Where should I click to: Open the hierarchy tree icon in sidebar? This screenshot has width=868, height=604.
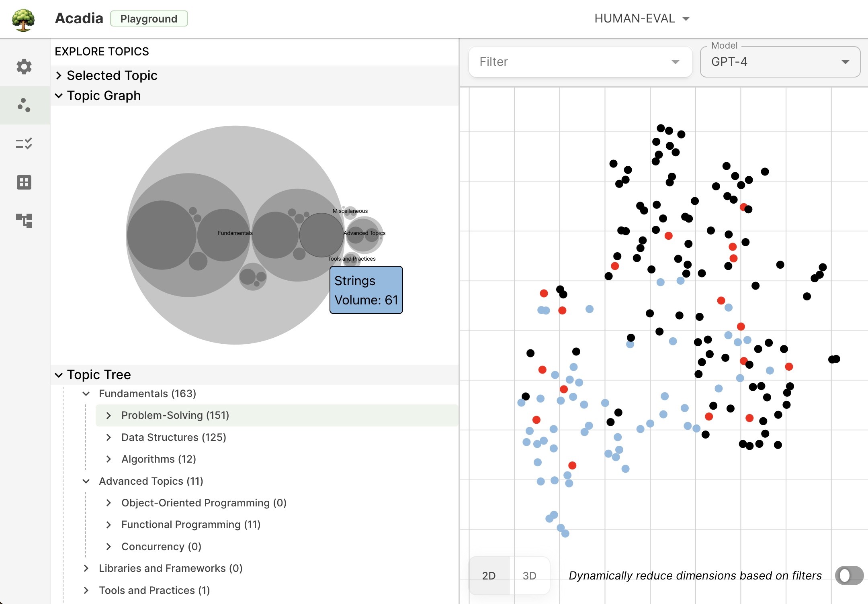24,220
